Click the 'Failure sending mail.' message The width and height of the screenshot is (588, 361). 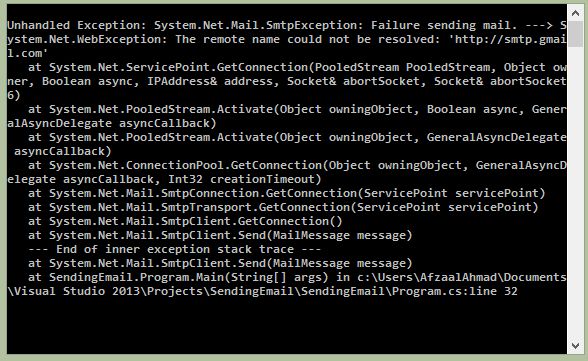coord(444,25)
